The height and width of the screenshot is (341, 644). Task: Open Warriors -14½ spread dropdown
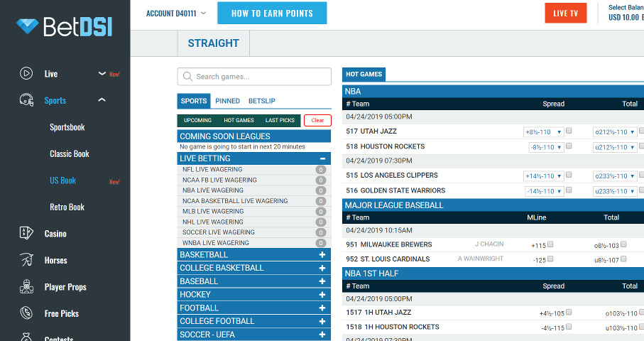(545, 191)
